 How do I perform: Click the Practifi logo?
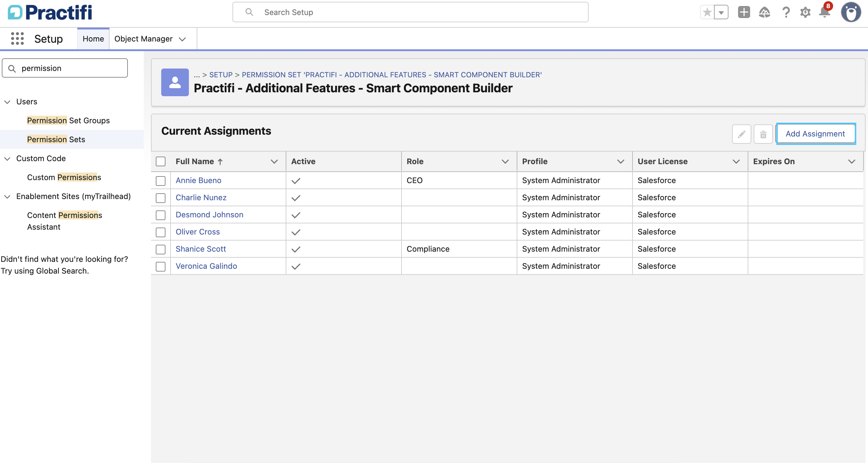pyautogui.click(x=50, y=12)
